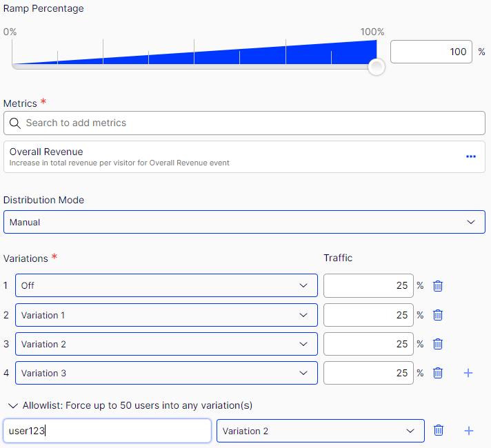Click the ramp percentage slider handle

tap(377, 67)
